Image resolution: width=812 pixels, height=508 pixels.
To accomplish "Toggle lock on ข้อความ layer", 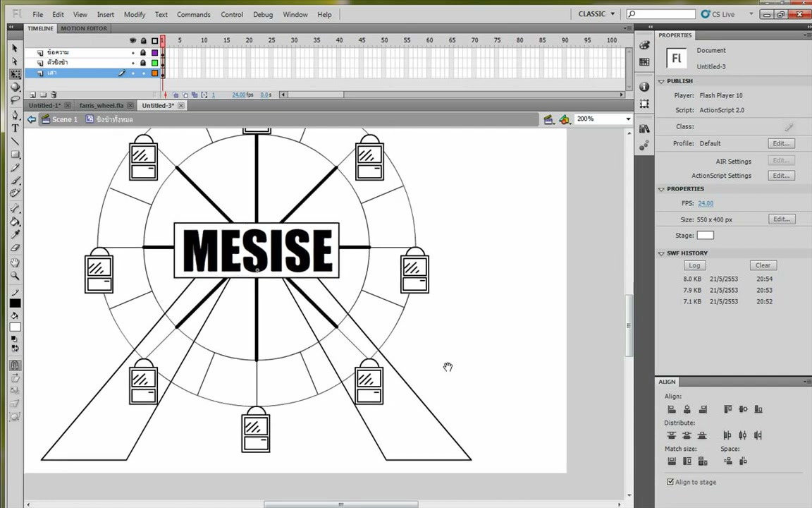I will tap(144, 52).
